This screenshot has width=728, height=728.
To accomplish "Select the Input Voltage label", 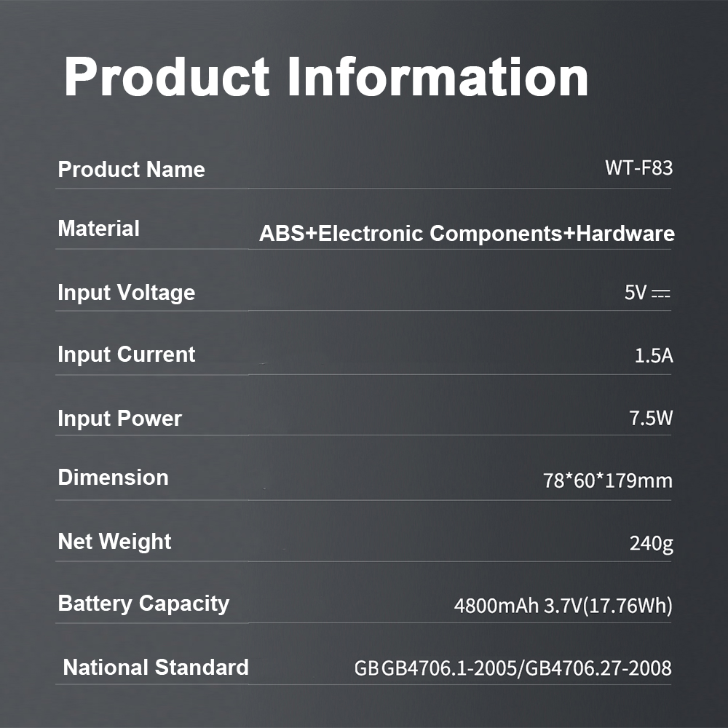I will point(126,293).
